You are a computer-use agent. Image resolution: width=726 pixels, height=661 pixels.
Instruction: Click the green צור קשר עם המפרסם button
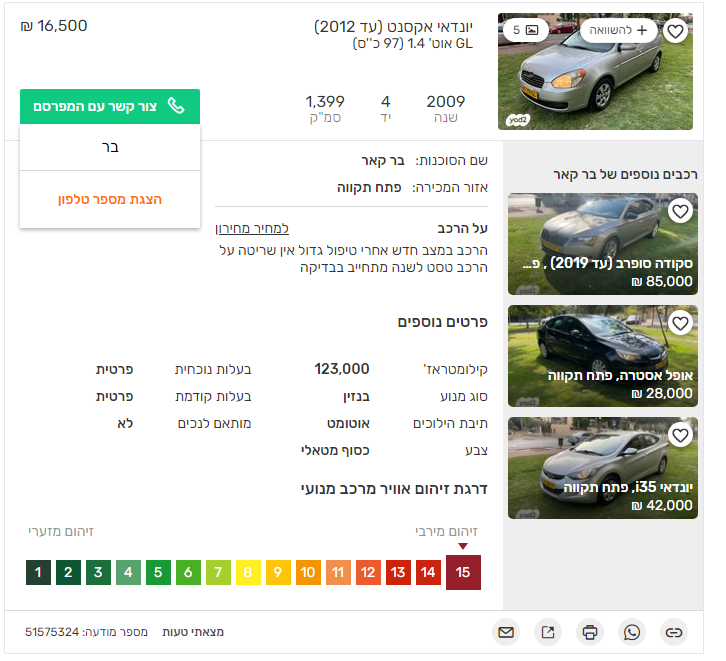pyautogui.click(x=110, y=106)
